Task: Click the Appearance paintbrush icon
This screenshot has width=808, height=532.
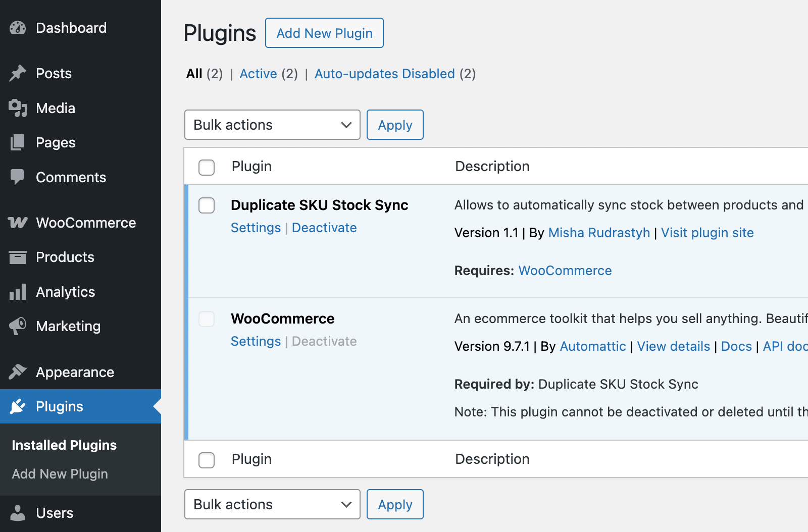Action: [x=18, y=372]
